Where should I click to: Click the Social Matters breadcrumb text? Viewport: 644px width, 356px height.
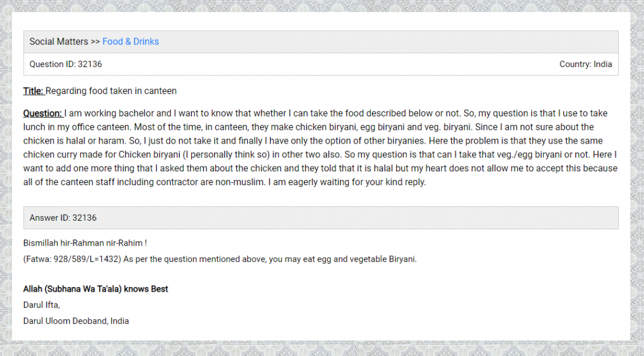click(x=58, y=42)
